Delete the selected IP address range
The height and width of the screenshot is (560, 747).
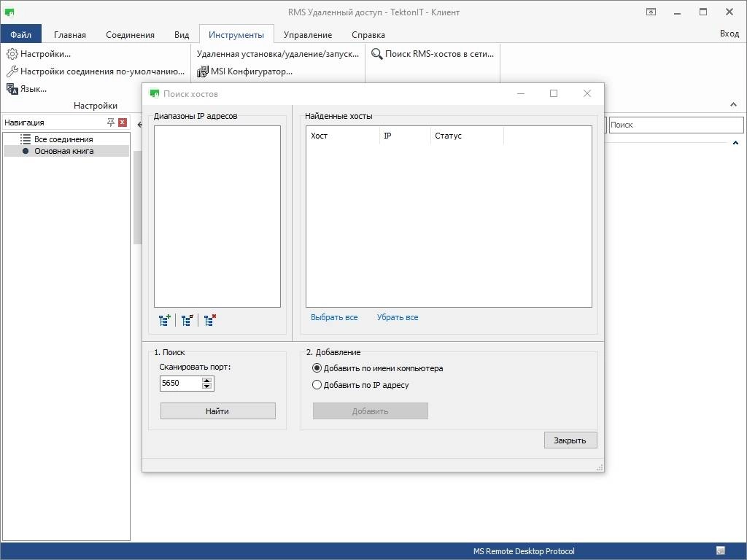tap(209, 320)
